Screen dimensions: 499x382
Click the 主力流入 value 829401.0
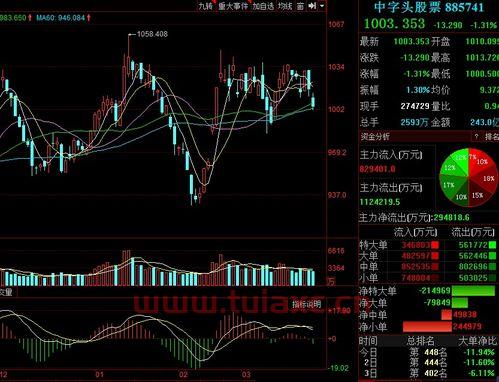click(377, 169)
